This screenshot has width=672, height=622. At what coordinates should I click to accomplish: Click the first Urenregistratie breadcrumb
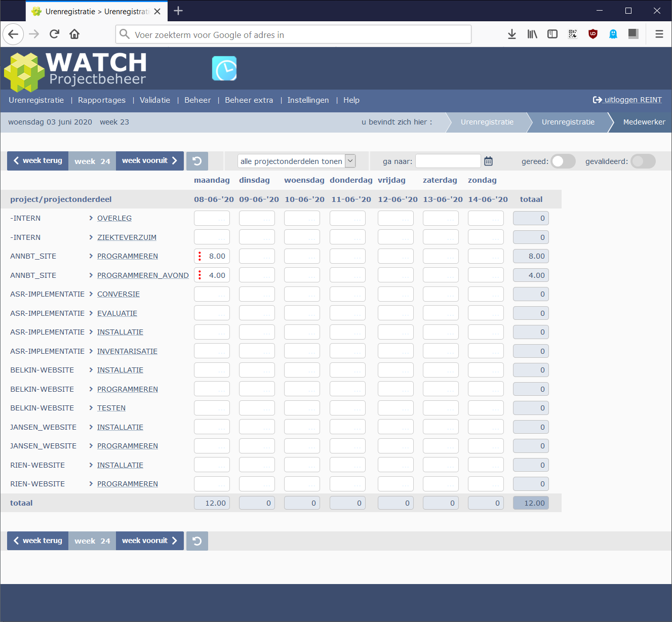487,122
